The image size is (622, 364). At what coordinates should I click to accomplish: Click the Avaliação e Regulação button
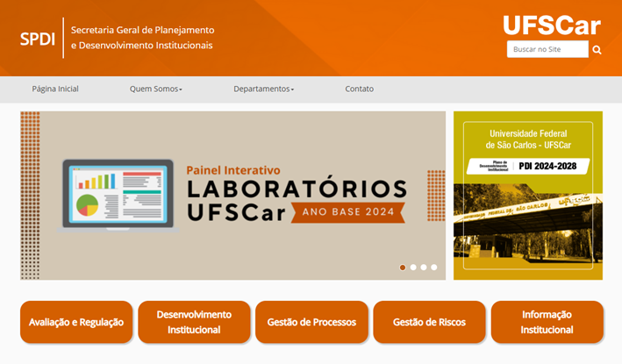click(x=76, y=322)
